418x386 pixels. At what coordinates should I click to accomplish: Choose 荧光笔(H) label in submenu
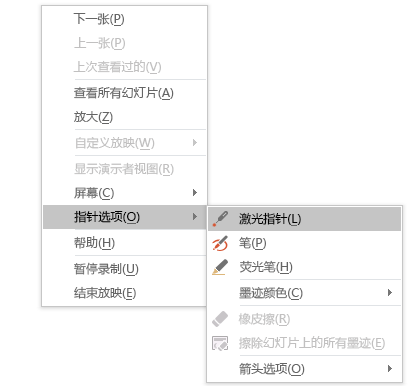(x=266, y=267)
